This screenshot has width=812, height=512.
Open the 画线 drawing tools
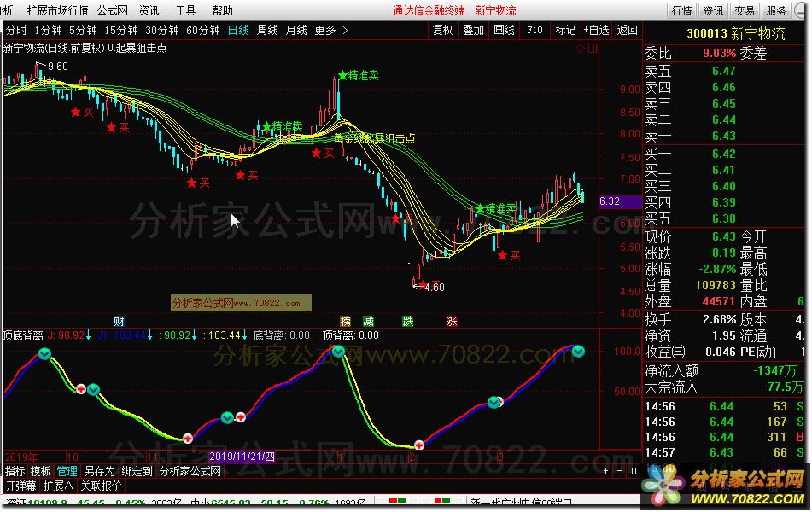[x=504, y=31]
